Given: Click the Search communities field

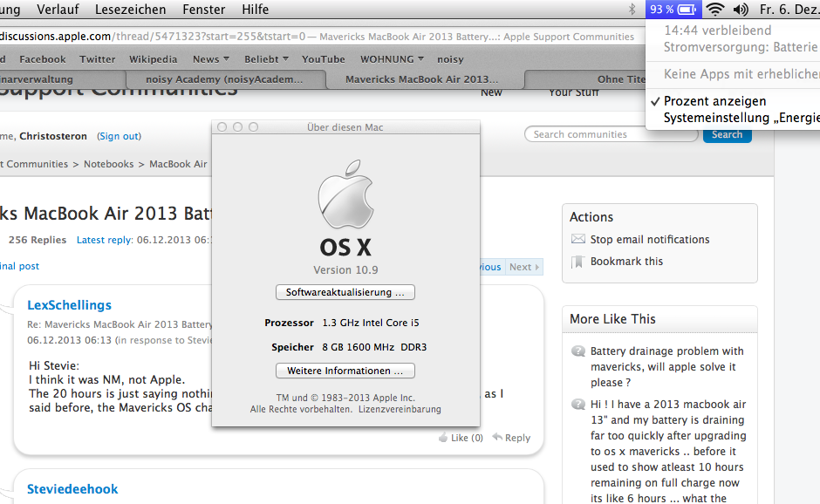Looking at the screenshot, I should click(x=611, y=134).
